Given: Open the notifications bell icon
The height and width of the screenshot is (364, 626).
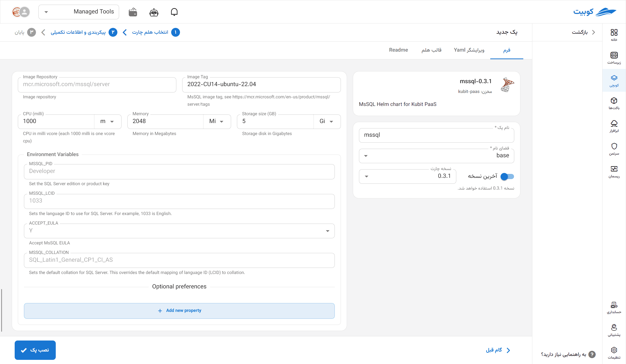Looking at the screenshot, I should pyautogui.click(x=174, y=12).
